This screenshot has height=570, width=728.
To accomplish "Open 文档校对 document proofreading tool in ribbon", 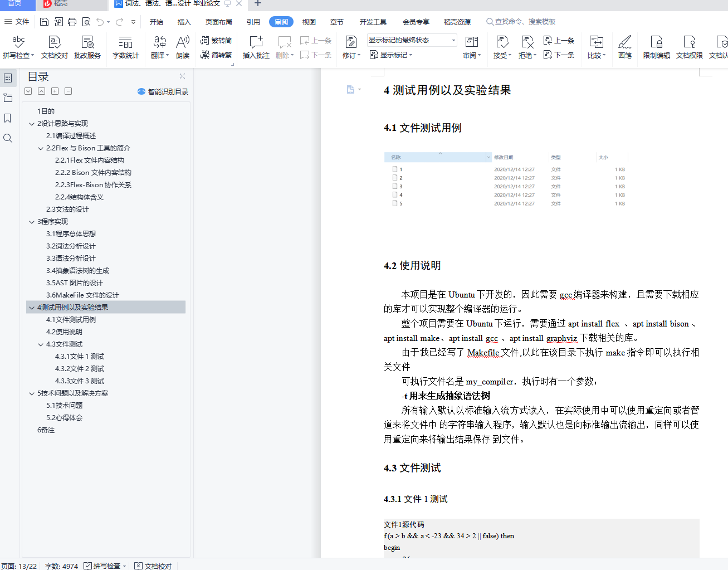I will 55,47.
